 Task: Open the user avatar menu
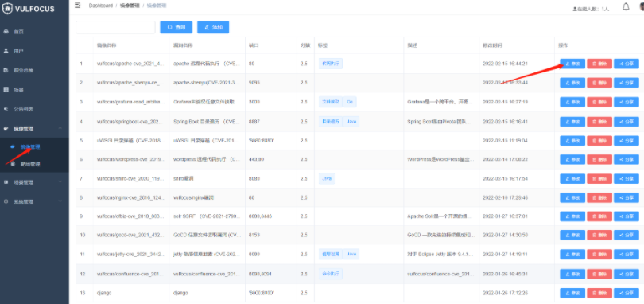point(642,7)
